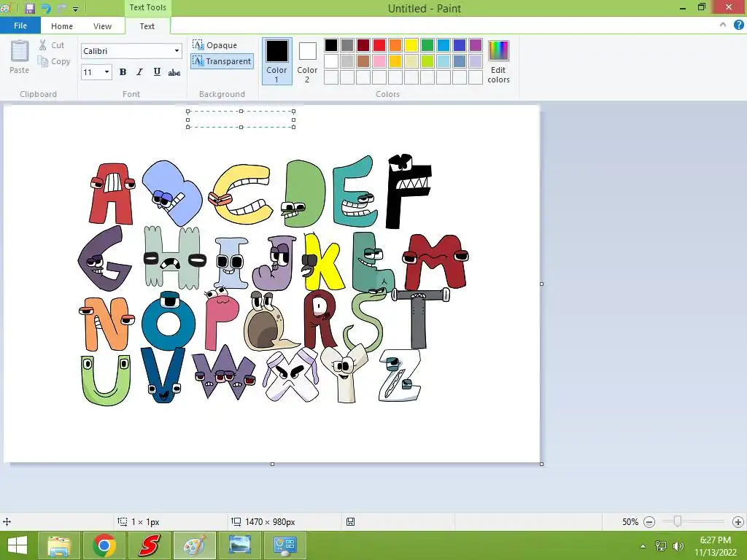Click the canvas right-edge resize handle
747x560 pixels.
(542, 284)
